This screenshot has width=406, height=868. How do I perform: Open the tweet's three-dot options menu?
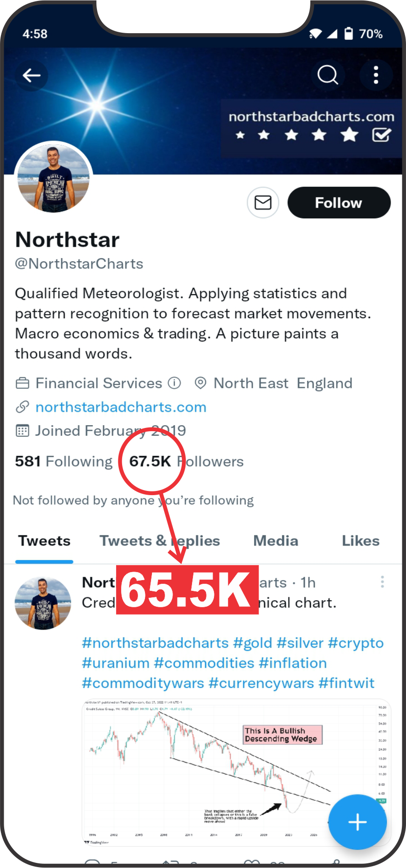(382, 582)
